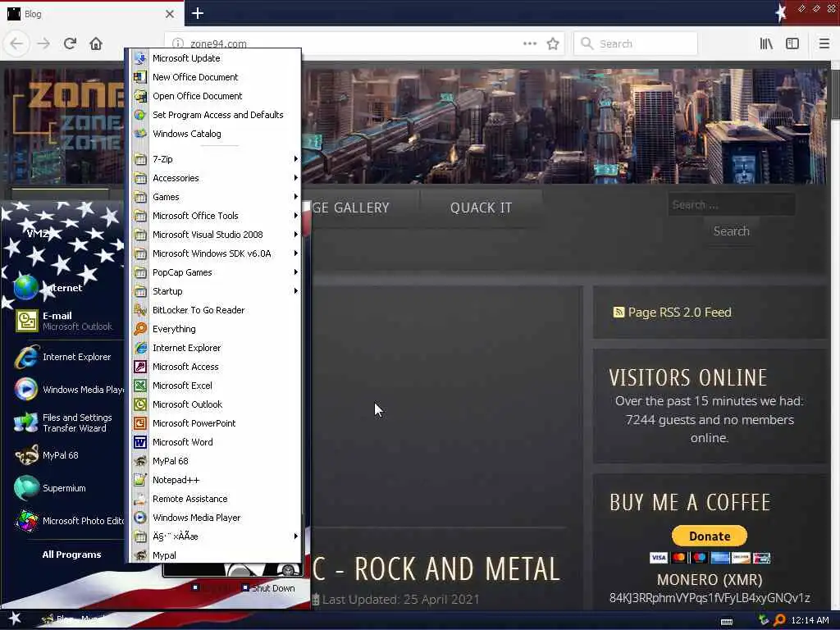840x630 pixels.
Task: Click the site Search button
Action: click(x=731, y=231)
